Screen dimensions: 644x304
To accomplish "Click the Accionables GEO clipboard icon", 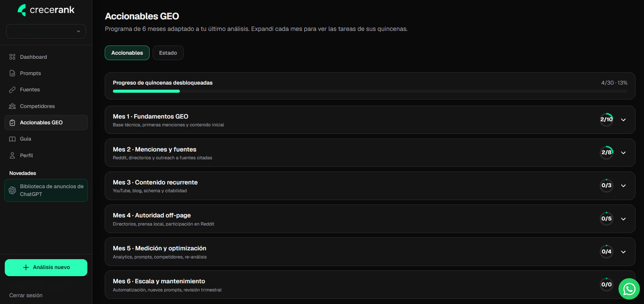I will click(x=12, y=123).
